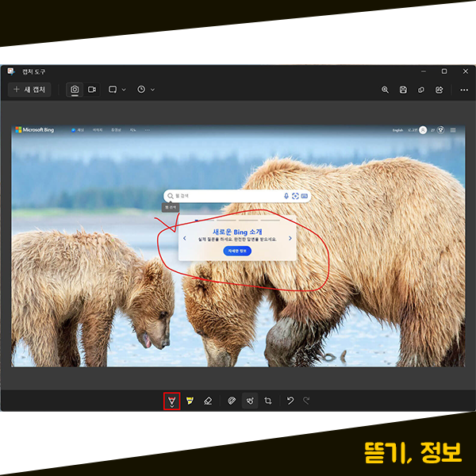Maximize the 캡처 도구 window

pyautogui.click(x=444, y=71)
